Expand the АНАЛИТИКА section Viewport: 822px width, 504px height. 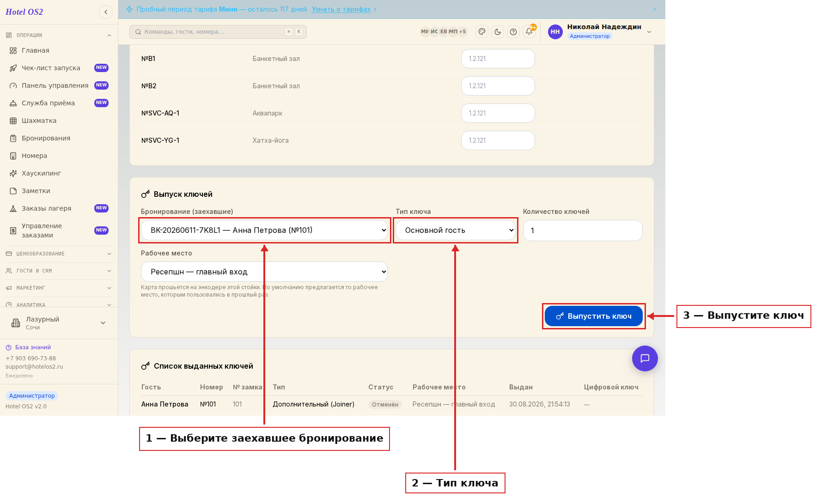click(x=59, y=304)
